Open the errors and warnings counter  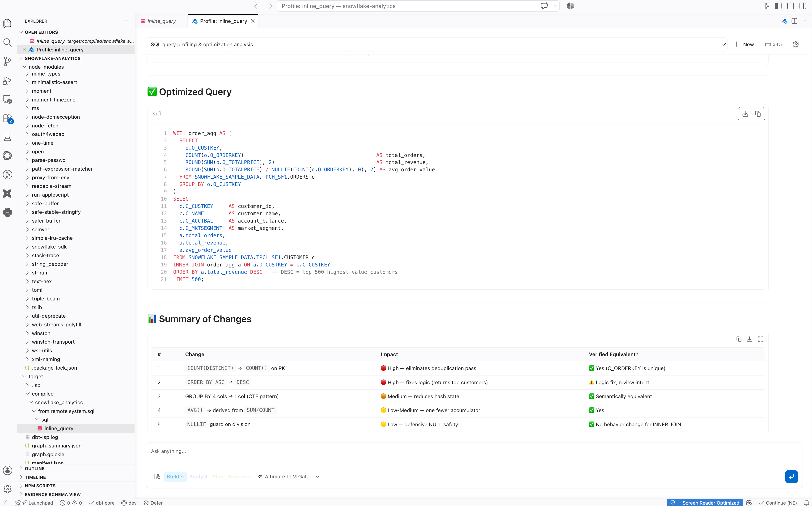(x=71, y=503)
